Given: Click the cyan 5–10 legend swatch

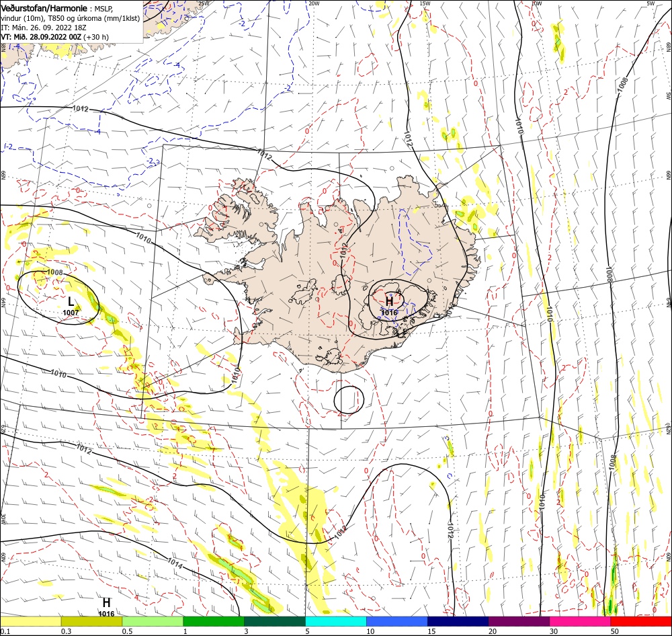Looking at the screenshot, I should 336,621.
